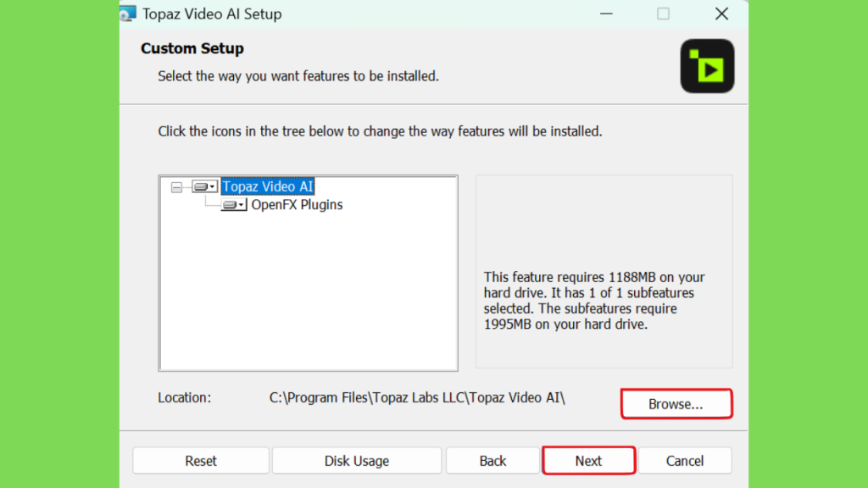This screenshot has width=868, height=488.
Task: Click the Browse... button
Action: click(x=676, y=404)
